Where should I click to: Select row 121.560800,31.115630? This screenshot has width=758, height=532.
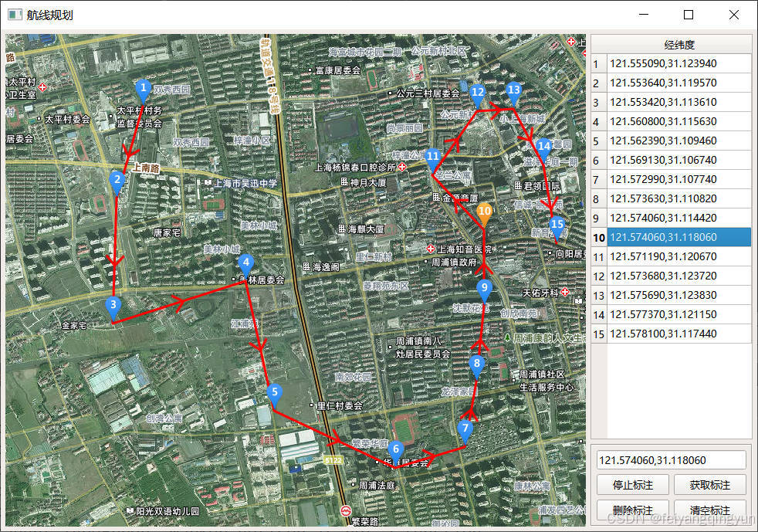coord(679,121)
